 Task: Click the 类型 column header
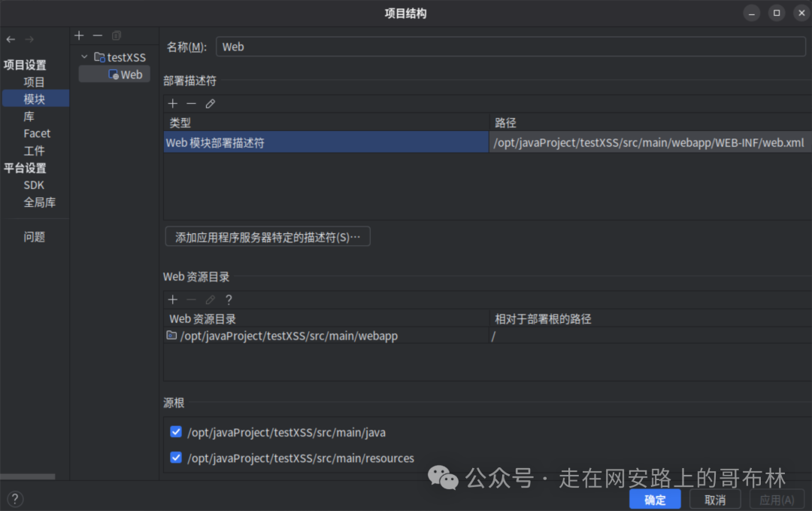pos(326,123)
